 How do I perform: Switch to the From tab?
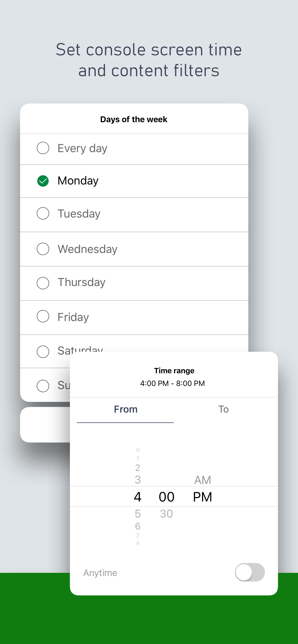tap(125, 409)
